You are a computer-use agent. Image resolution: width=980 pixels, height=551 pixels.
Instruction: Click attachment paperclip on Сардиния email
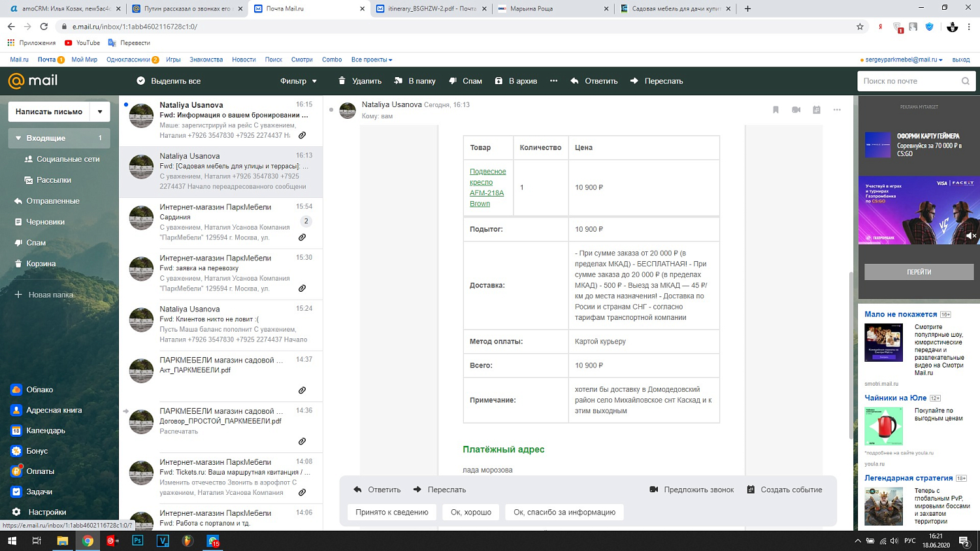pyautogui.click(x=302, y=238)
